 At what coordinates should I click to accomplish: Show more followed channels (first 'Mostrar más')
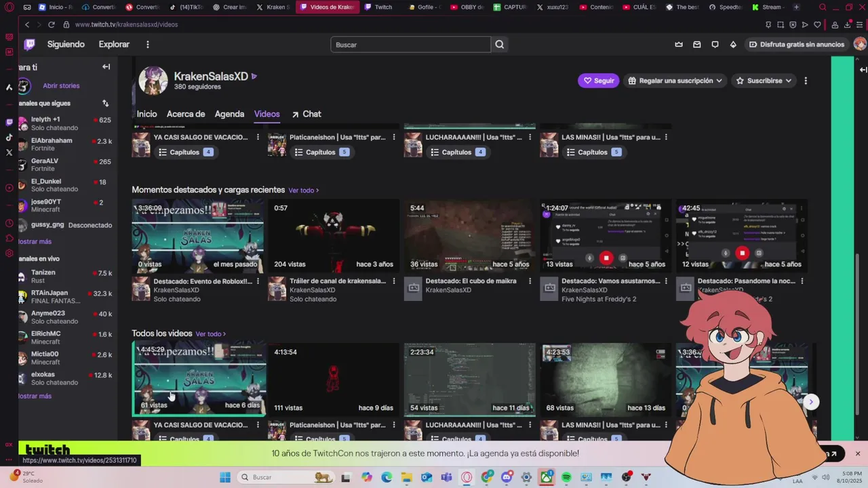pyautogui.click(x=35, y=241)
